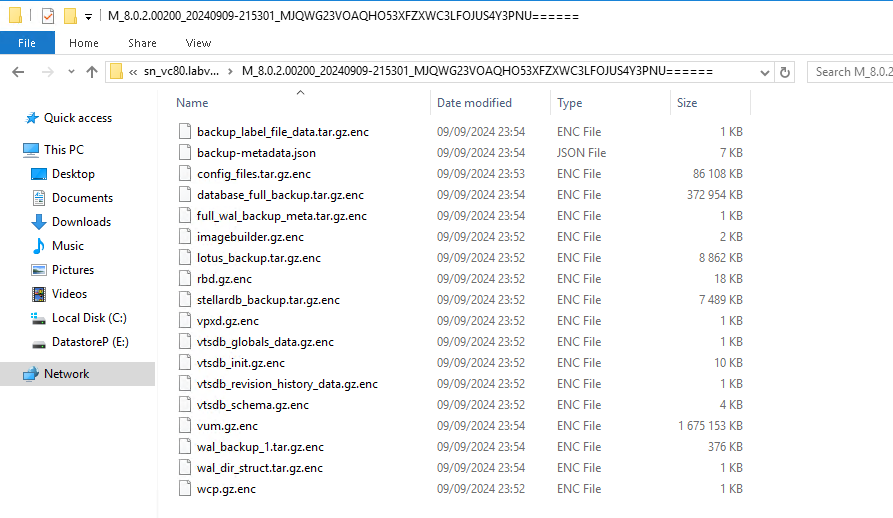Click the file icon of wcp.gz.enc
This screenshot has width=893, height=518.
click(x=185, y=489)
